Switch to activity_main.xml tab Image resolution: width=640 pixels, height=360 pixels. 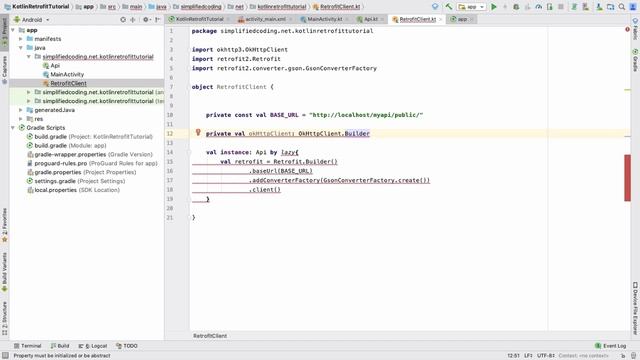[265, 19]
